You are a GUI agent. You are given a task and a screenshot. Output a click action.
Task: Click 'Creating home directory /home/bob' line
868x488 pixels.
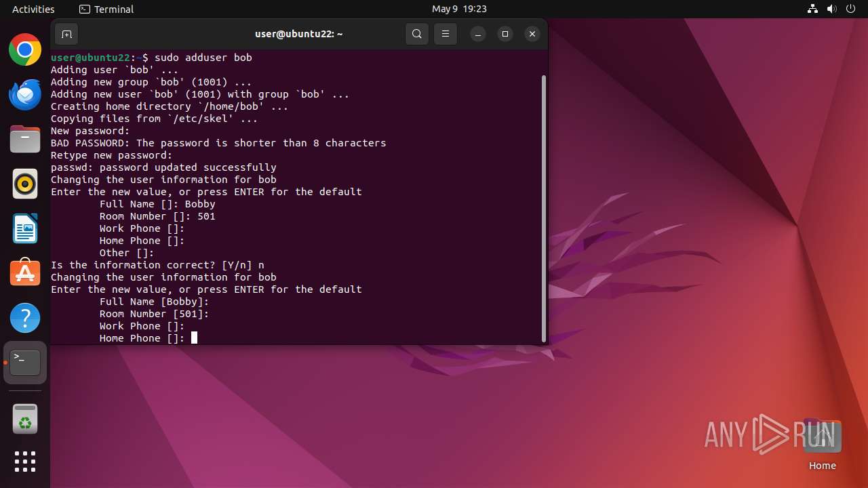(170, 106)
